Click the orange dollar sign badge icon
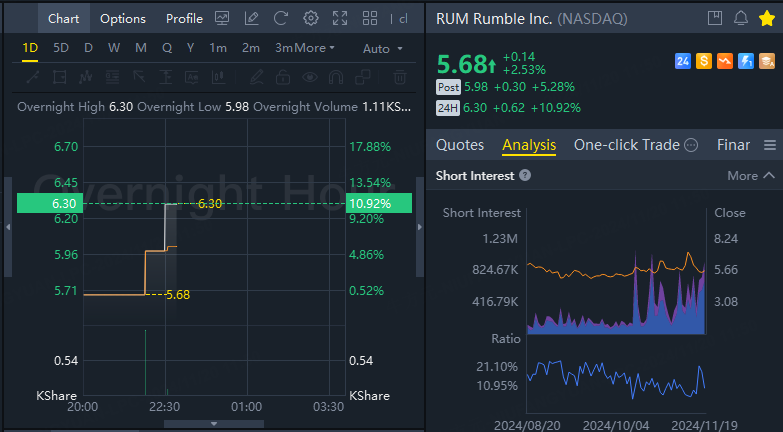This screenshot has width=783, height=432. [x=704, y=62]
